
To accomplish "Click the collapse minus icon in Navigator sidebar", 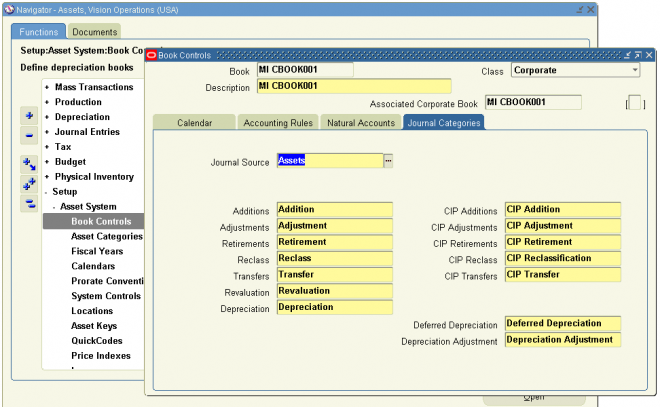I will click(x=29, y=136).
